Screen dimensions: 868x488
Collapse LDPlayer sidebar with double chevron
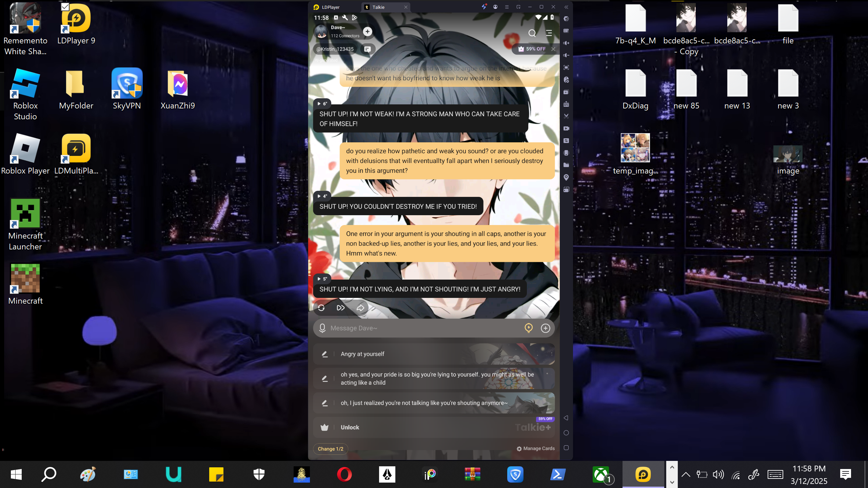(566, 7)
